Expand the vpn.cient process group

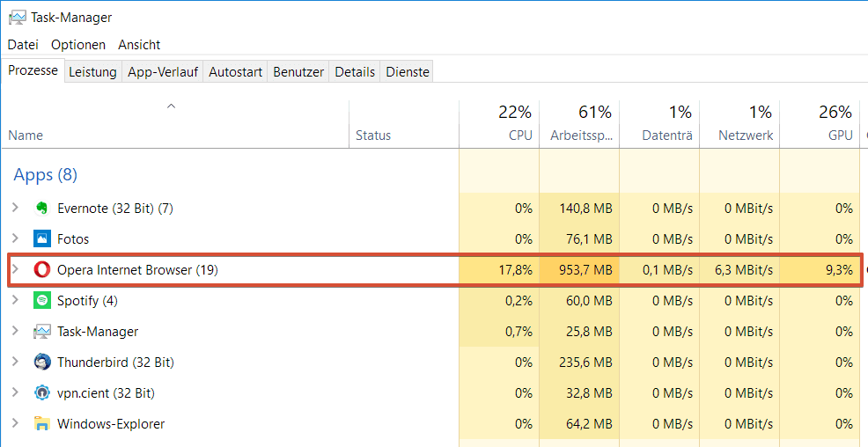pyautogui.click(x=16, y=392)
